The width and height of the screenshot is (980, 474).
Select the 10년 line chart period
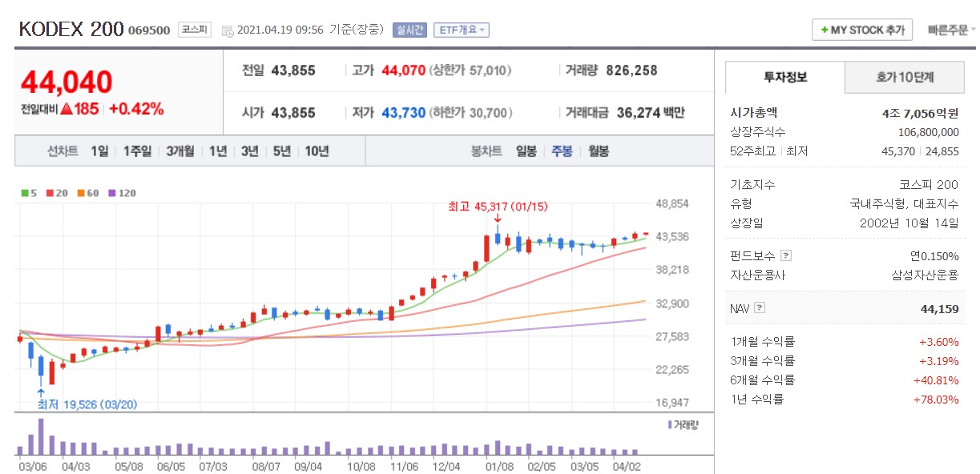[317, 151]
